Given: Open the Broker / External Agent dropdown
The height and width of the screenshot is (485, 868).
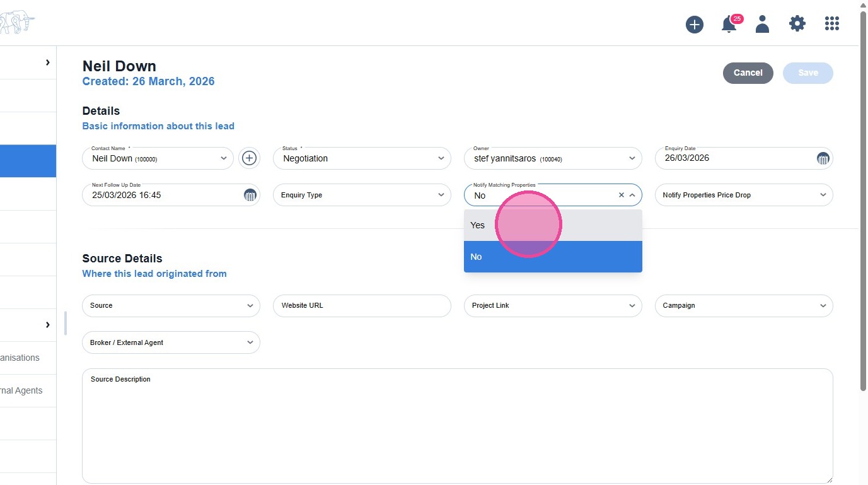Looking at the screenshot, I should click(x=171, y=342).
